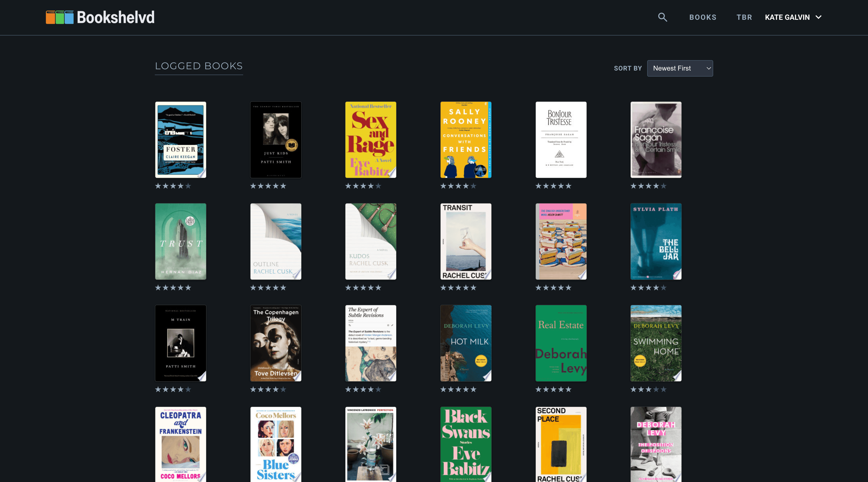
Task: Click star rating under Outline
Action: (x=268, y=288)
